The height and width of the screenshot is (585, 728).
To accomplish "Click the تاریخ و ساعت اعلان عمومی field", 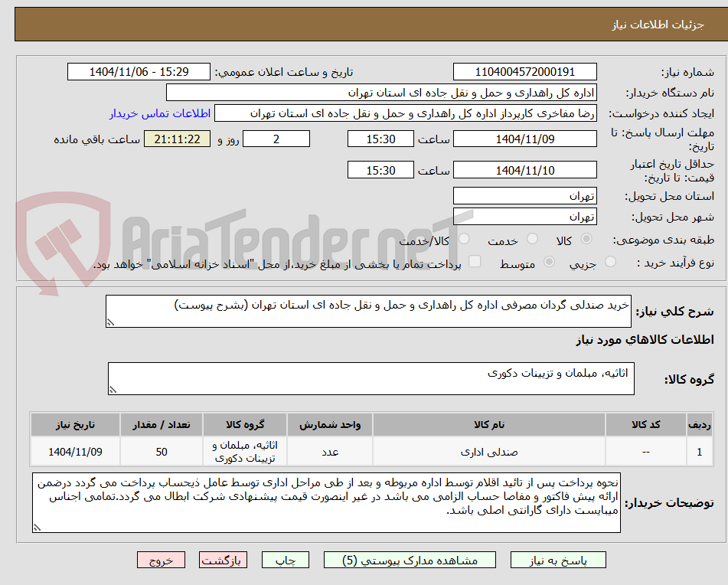I will click(x=138, y=71).
